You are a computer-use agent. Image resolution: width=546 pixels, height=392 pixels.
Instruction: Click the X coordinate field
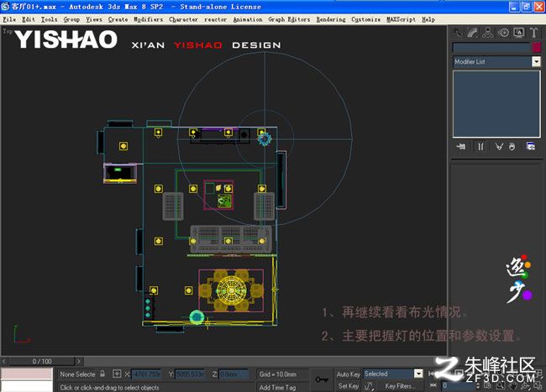pyautogui.click(x=146, y=374)
